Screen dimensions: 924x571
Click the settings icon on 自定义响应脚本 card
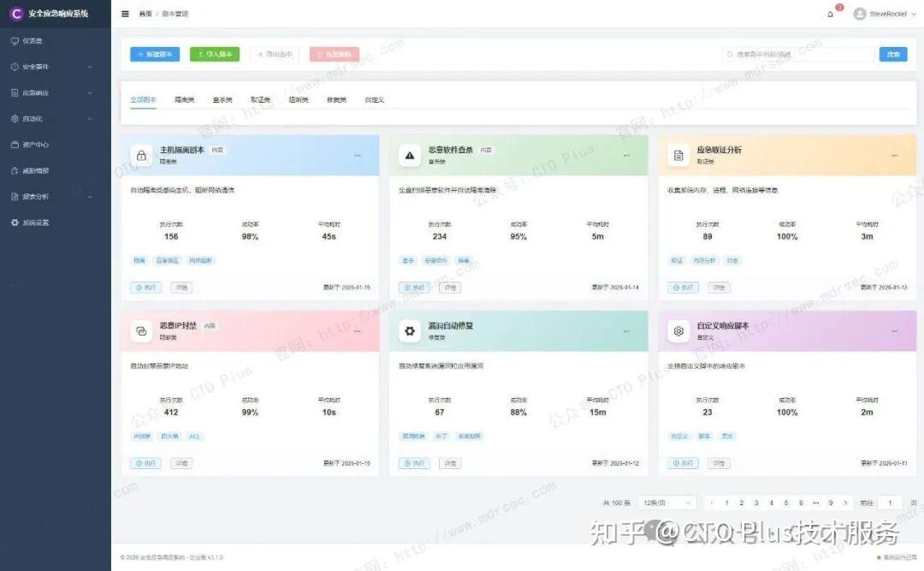pyautogui.click(x=678, y=331)
